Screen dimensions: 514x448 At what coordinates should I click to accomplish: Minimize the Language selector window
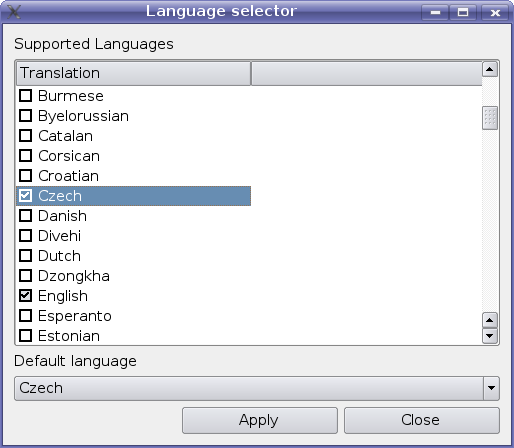point(435,13)
